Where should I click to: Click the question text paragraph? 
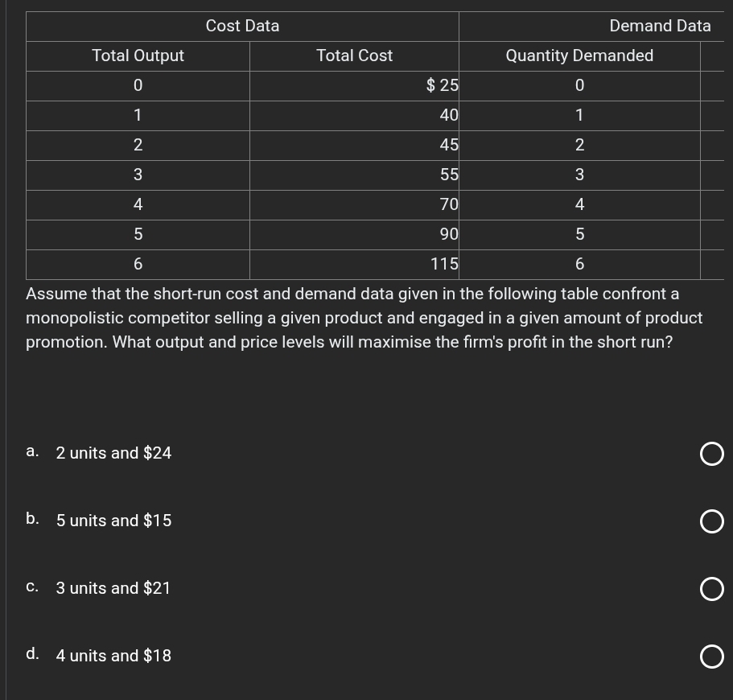(364, 318)
